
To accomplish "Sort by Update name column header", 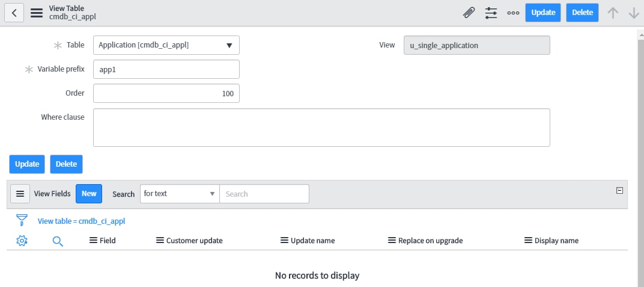I will click(312, 241).
